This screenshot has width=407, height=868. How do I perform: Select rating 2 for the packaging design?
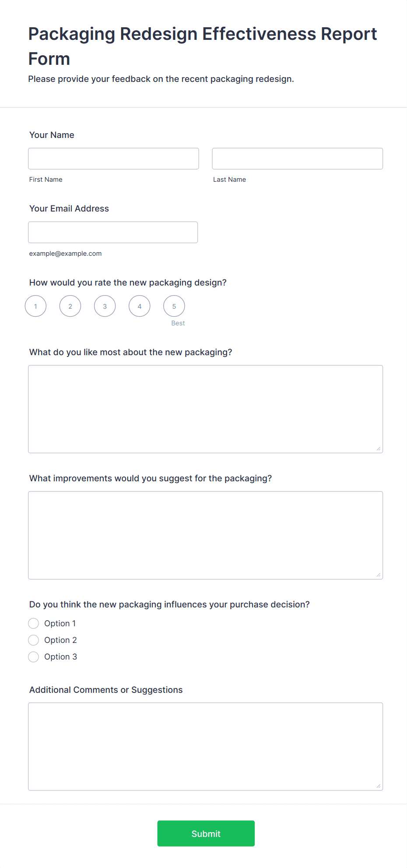(70, 306)
